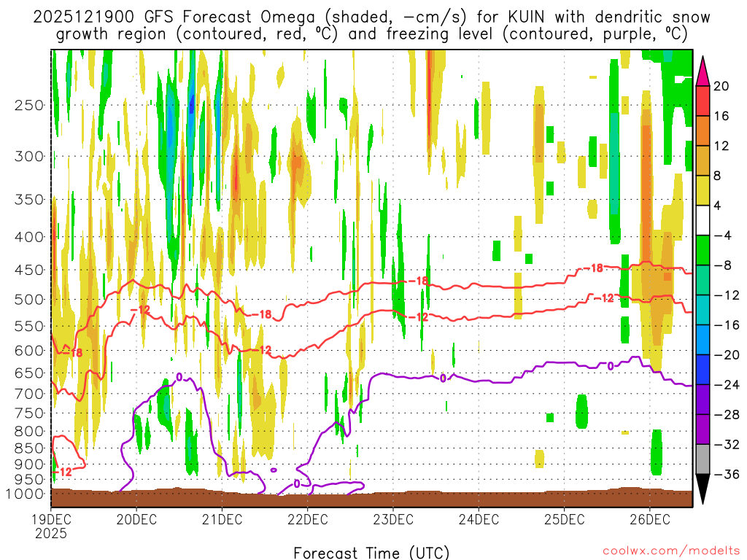Click the 22DEC x-axis date label
Screen dimensions: 747x560
point(307,519)
